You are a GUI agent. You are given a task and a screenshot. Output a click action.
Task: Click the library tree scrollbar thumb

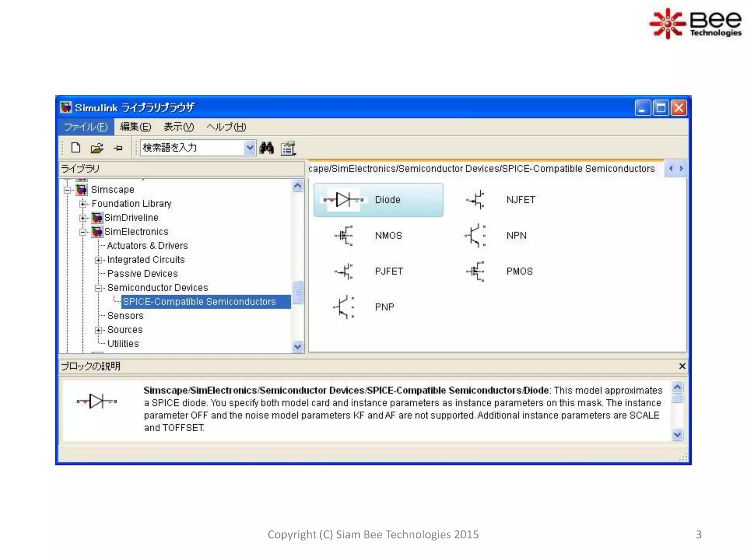pos(298,292)
